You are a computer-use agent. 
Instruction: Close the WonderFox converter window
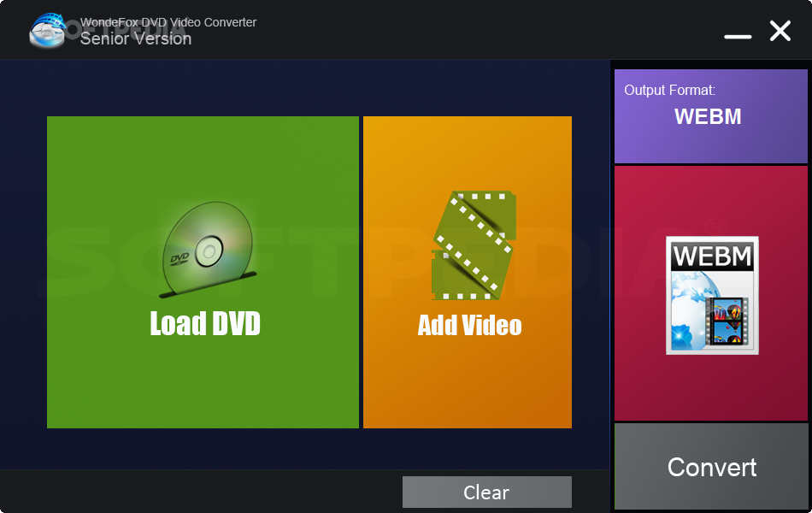780,31
